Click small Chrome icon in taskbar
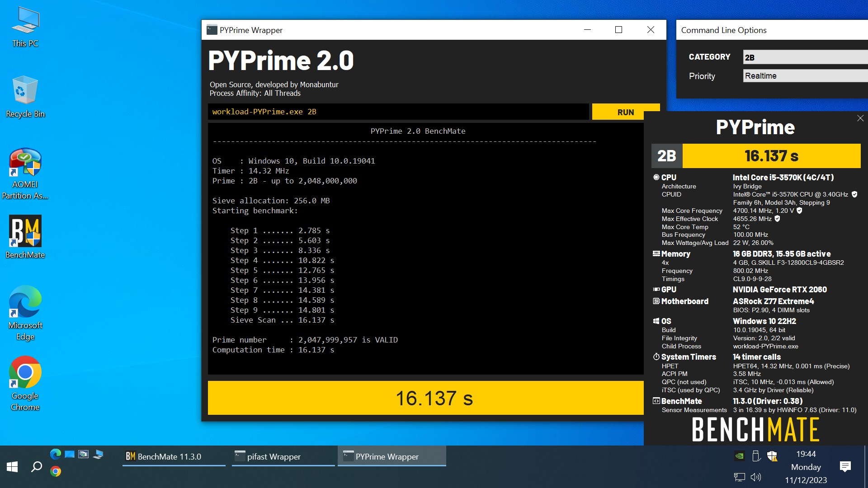868x488 pixels. pos(56,471)
